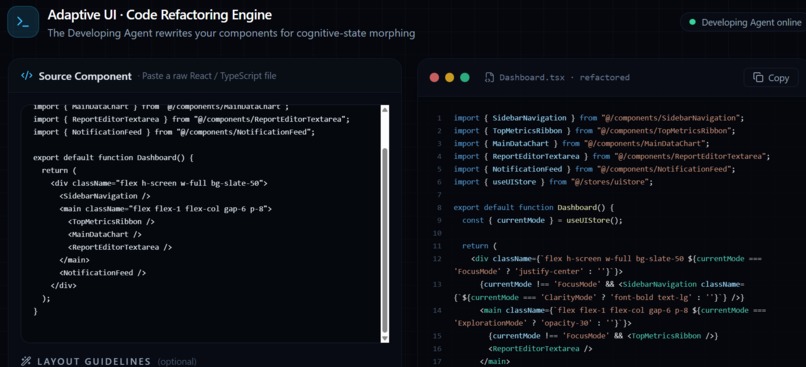The height and width of the screenshot is (367, 806).
Task: Click inside the source component textarea
Action: click(x=200, y=224)
